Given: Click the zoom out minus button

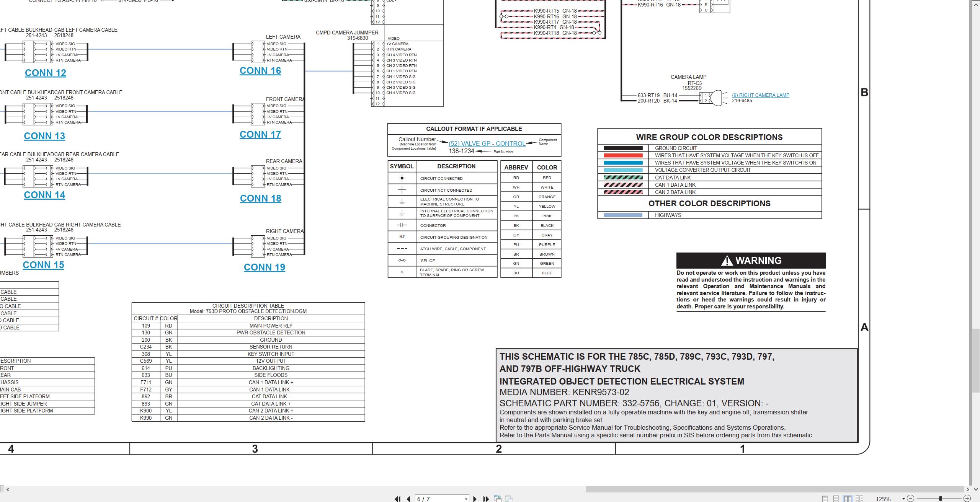Looking at the screenshot, I should (911, 498).
